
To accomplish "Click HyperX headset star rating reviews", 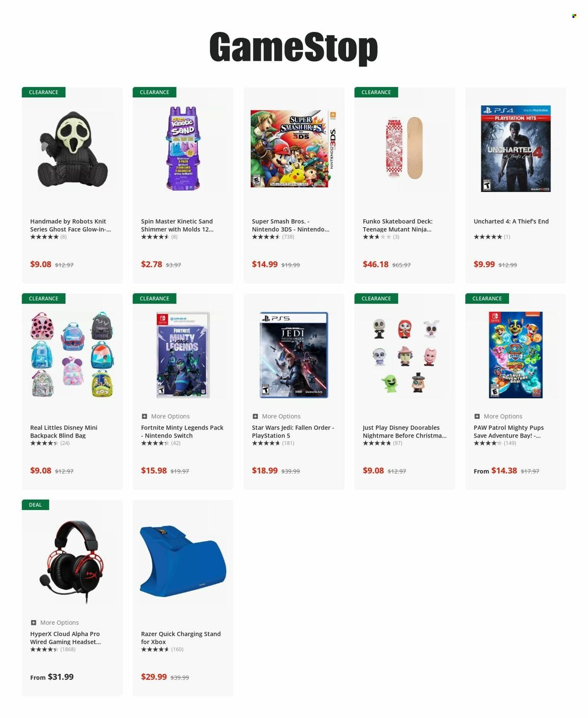I will (x=53, y=649).
